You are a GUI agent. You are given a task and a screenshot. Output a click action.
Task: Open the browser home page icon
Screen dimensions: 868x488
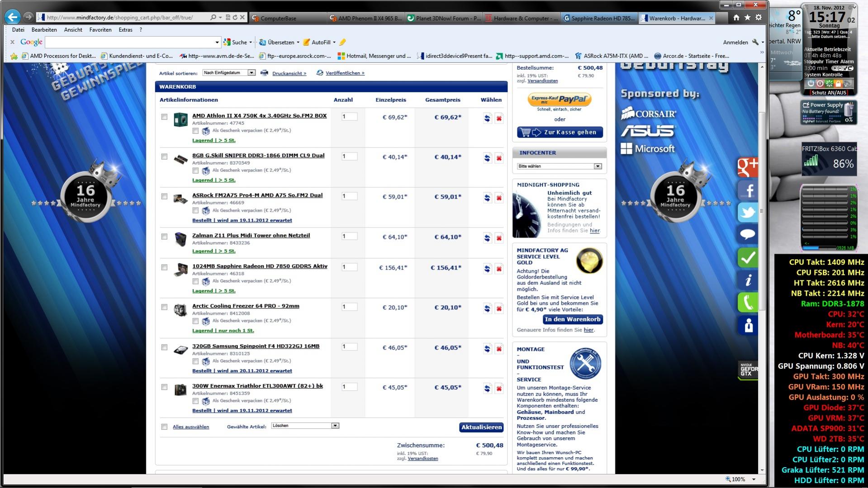point(736,18)
